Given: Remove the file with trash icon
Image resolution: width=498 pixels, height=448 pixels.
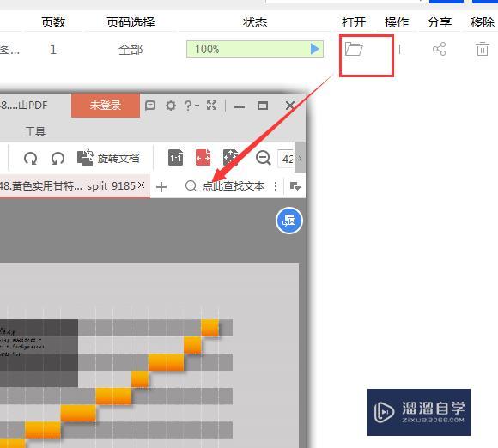Looking at the screenshot, I should pyautogui.click(x=483, y=49).
